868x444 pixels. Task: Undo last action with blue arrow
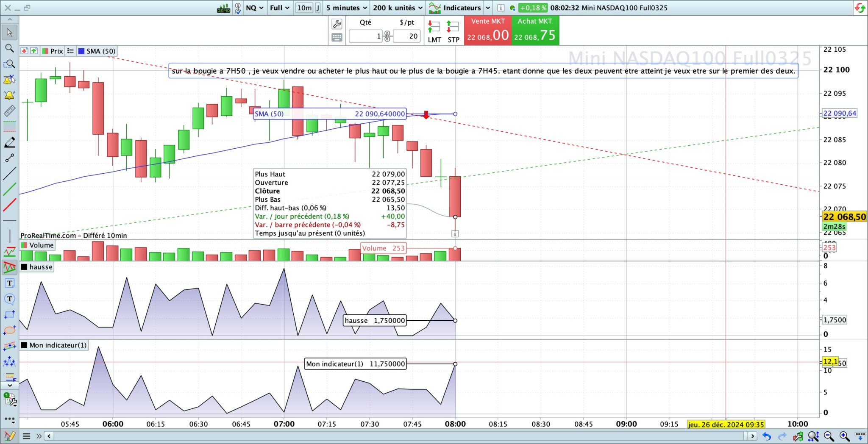(767, 436)
